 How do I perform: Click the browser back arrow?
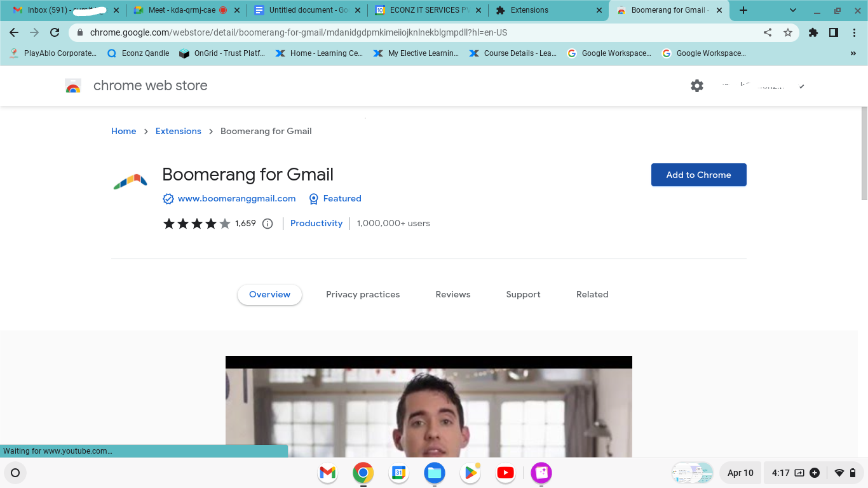click(x=14, y=32)
